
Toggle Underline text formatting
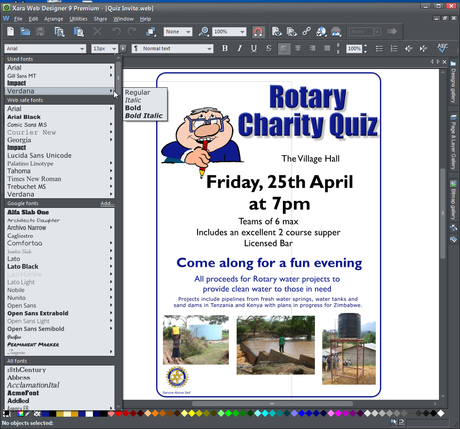(254, 49)
